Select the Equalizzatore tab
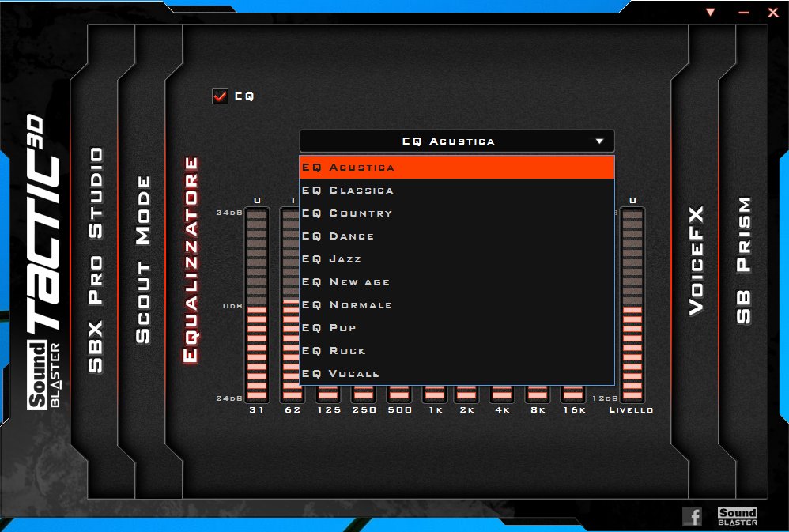The height and width of the screenshot is (532, 789). pyautogui.click(x=191, y=260)
